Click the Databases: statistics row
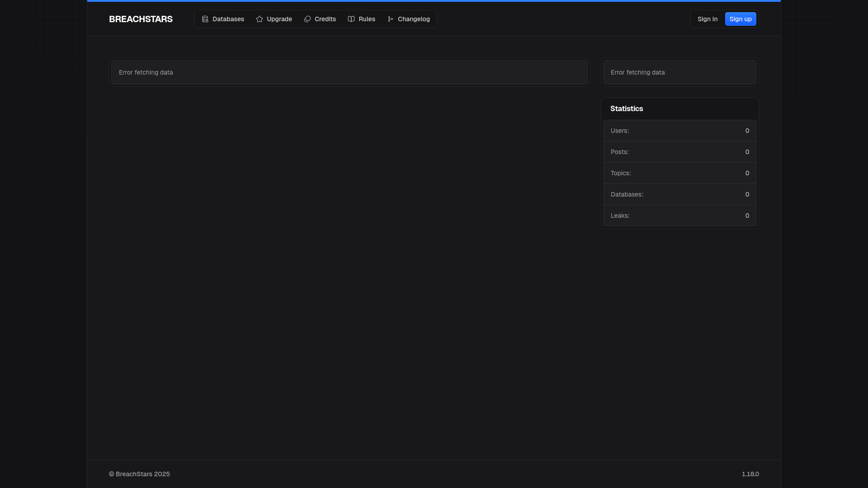 click(680, 194)
